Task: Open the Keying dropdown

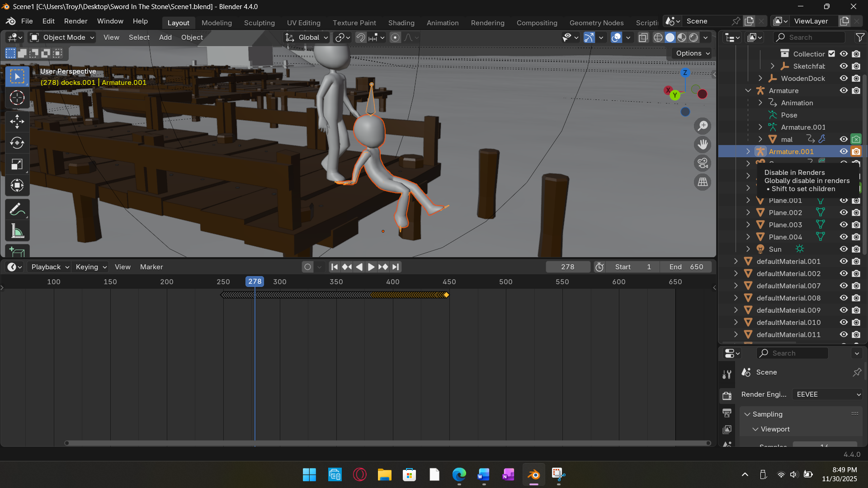Action: (90, 267)
